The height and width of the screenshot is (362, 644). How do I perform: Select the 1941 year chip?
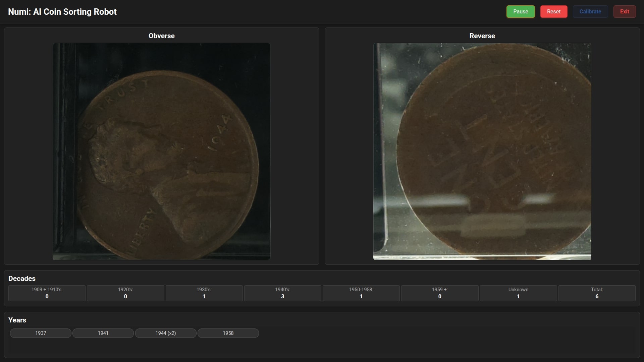tap(103, 333)
